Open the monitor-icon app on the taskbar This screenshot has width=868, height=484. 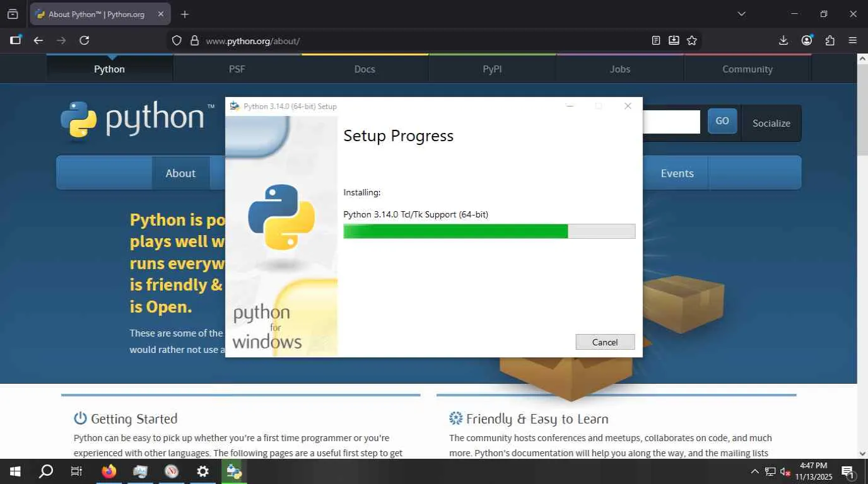tap(140, 471)
